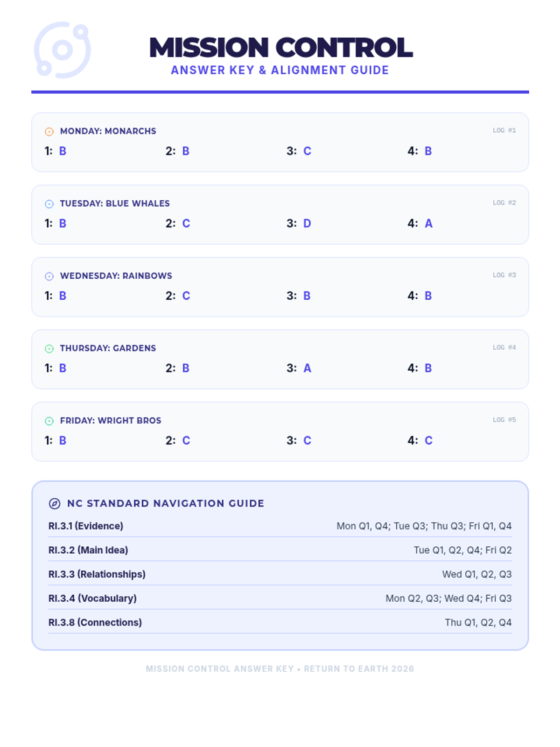560x747 pixels.
Task: Click the blue icon beside Tuesday: Blue Whales
Action: 49,204
